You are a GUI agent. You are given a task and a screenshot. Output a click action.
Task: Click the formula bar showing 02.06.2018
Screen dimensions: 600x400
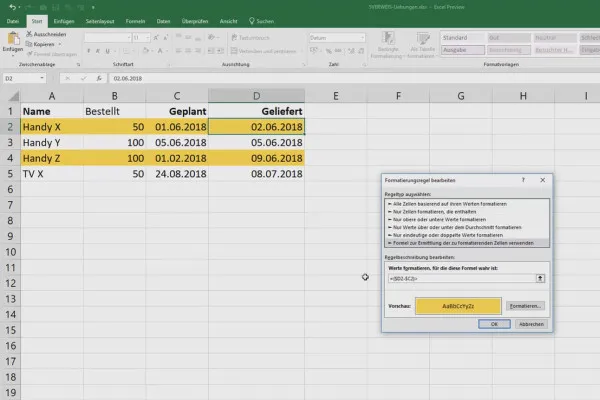352,78
